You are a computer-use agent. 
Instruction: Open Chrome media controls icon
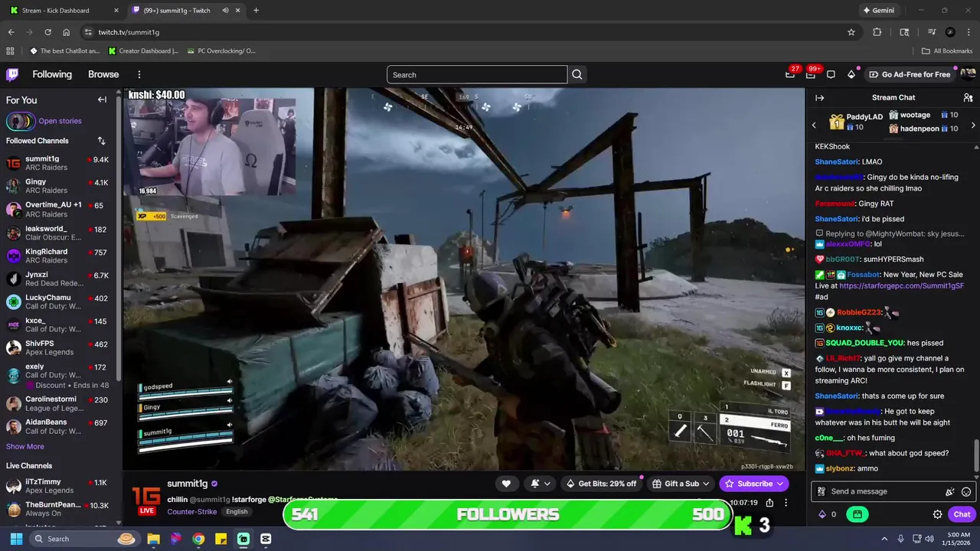[x=932, y=32]
